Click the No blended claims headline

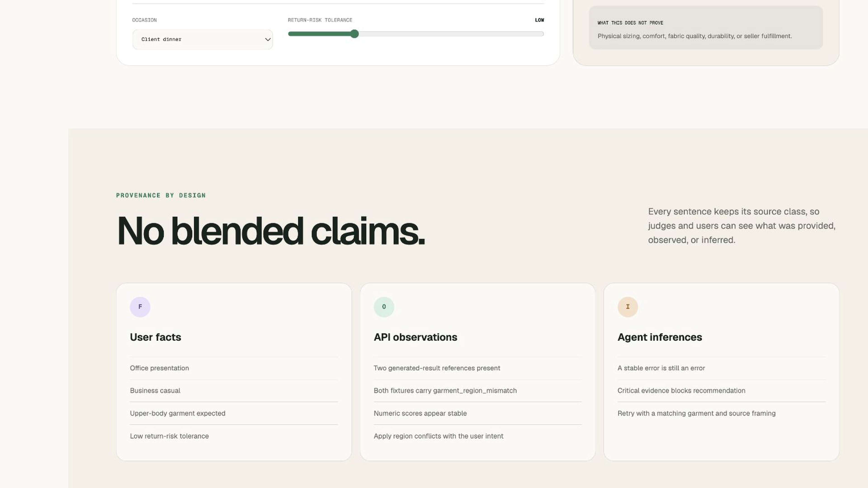click(x=271, y=231)
